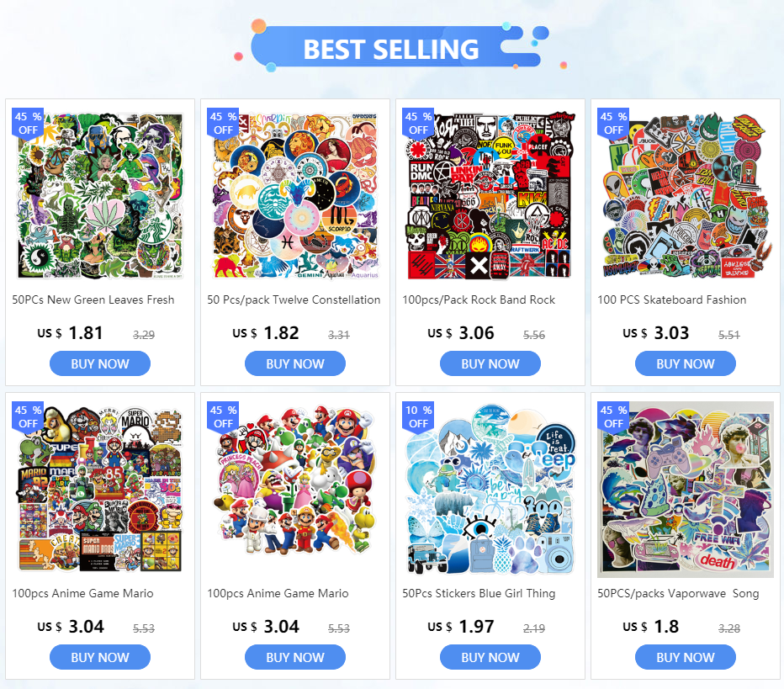784x689 pixels.
Task: Open the Twelve Constellation sticker image
Action: tap(295, 196)
